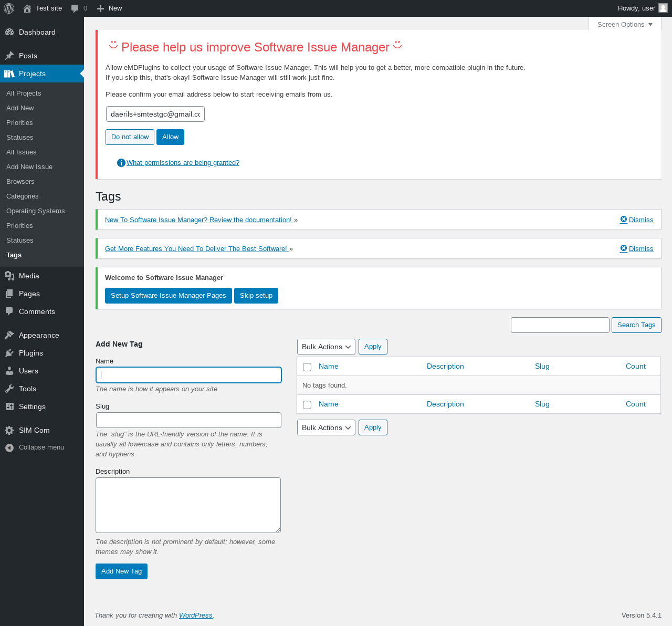
Task: Click the plus New icon in admin bar
Action: [101, 8]
